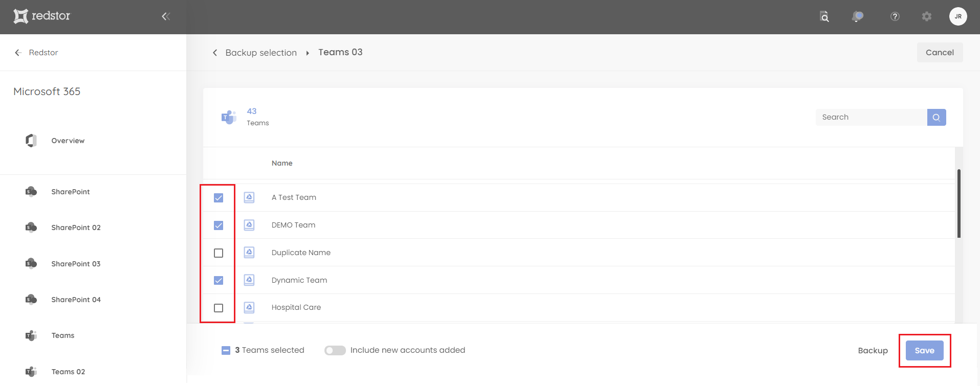Select the Dynamic Team name
Viewport: 980px width, 386px height.
pos(299,280)
